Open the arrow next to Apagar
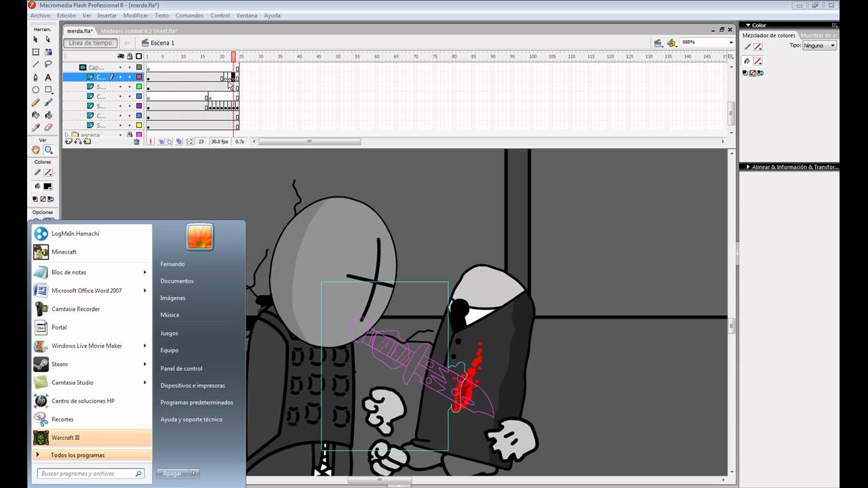Image resolution: width=868 pixels, height=488 pixels. pos(195,473)
